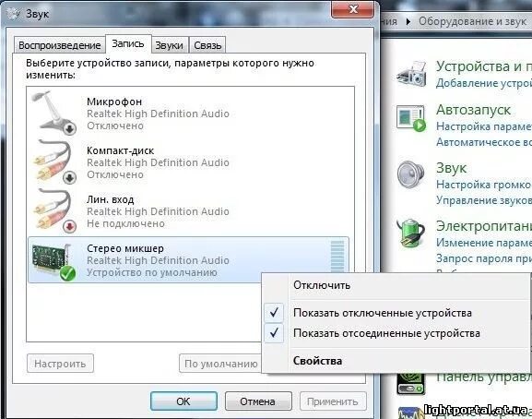Select the Стерео микшер device name
The height and width of the screenshot is (419, 532).
[125, 248]
